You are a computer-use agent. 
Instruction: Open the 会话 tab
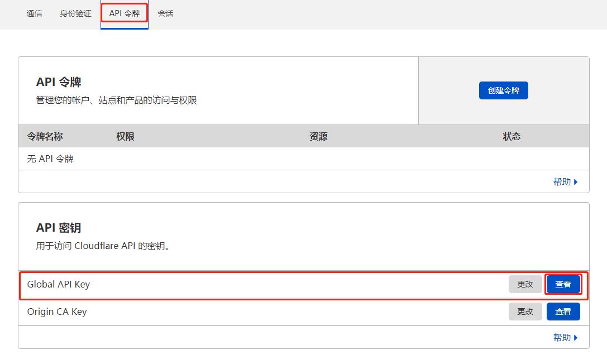166,14
